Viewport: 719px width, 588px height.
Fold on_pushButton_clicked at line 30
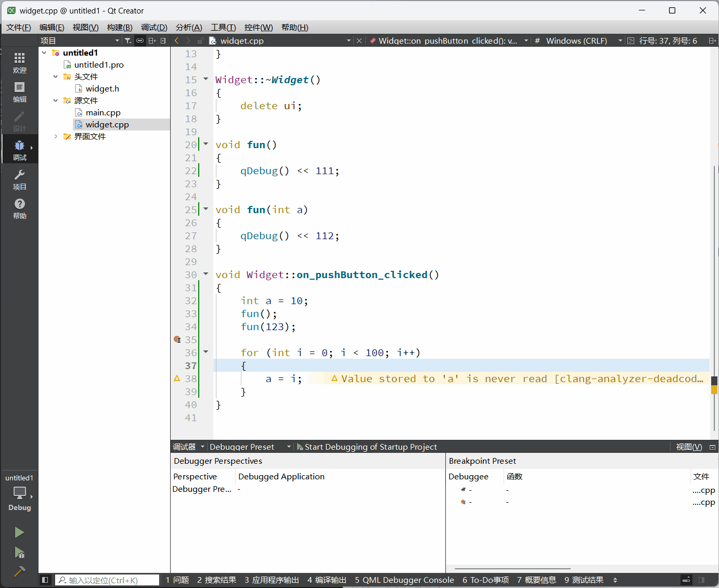206,274
